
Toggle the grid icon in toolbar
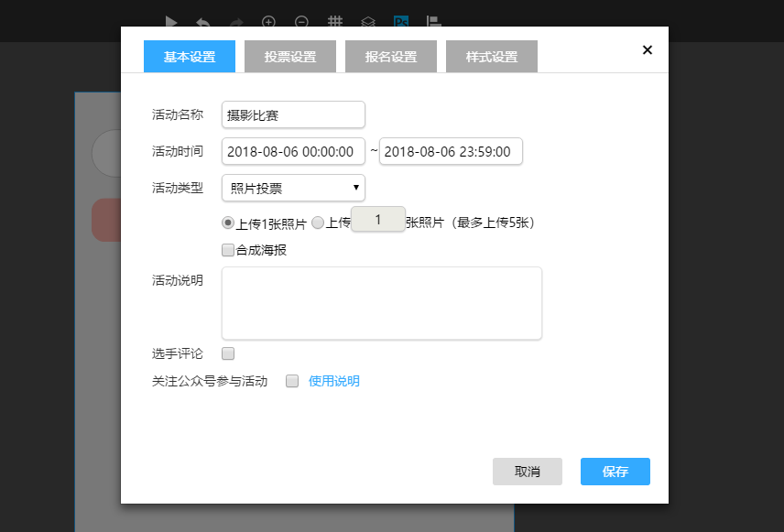(335, 22)
